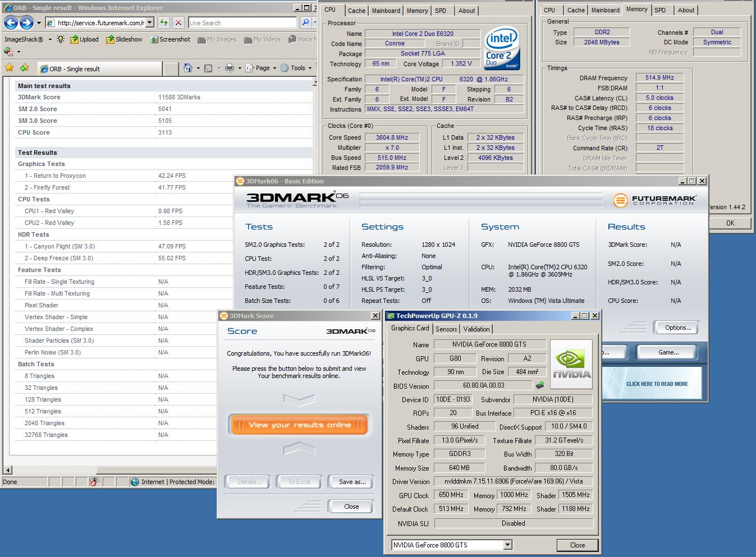Click the Futuremark logo in 3DMark06
This screenshot has width=756, height=557.
click(654, 200)
